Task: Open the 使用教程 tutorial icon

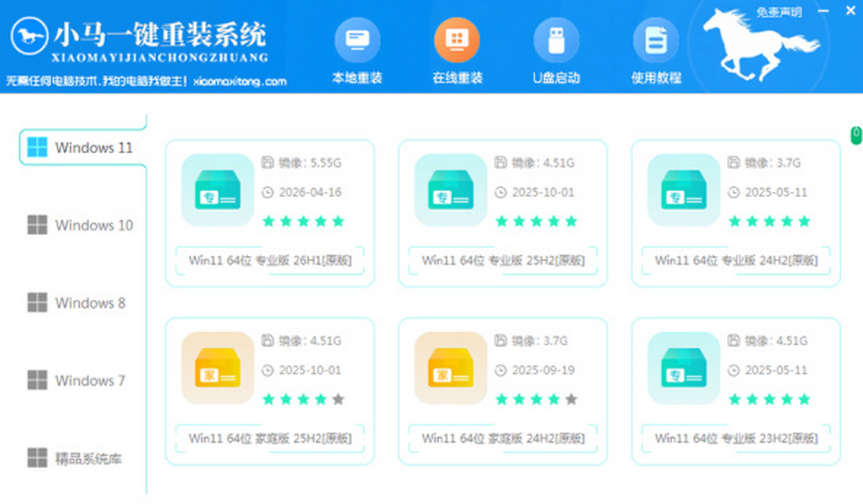Action: (x=655, y=39)
